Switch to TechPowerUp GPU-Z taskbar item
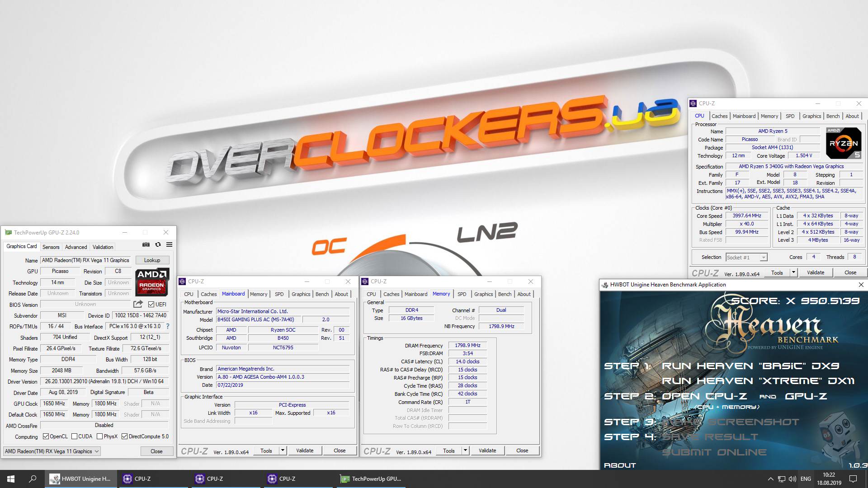Image resolution: width=868 pixels, height=488 pixels. pyautogui.click(x=371, y=479)
